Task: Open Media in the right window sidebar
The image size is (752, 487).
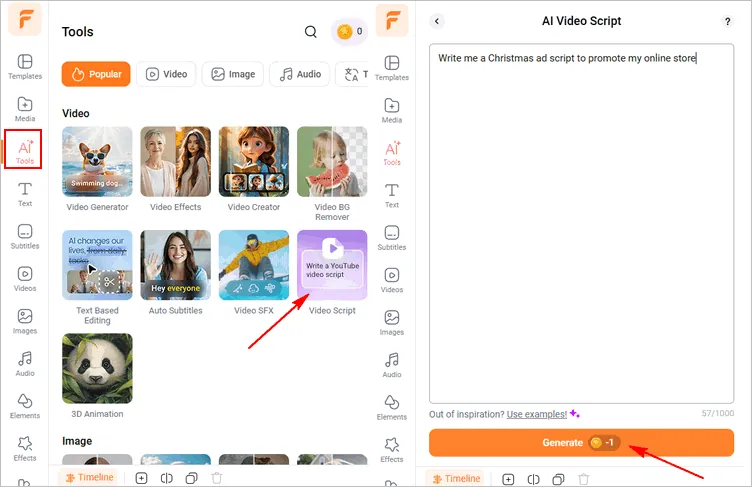Action: (392, 111)
